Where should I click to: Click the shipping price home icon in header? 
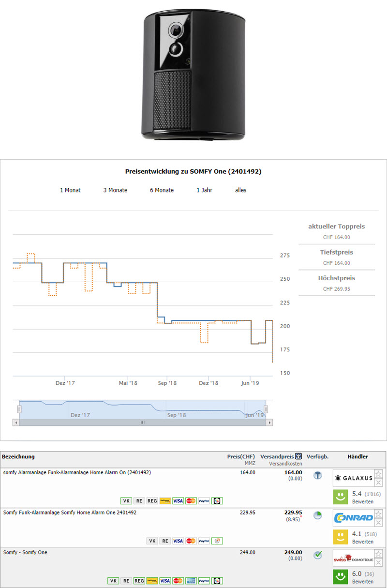298,456
